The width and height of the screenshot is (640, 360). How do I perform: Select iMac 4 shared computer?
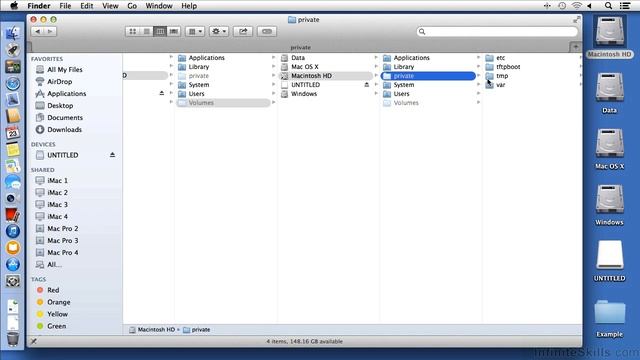pyautogui.click(x=58, y=217)
